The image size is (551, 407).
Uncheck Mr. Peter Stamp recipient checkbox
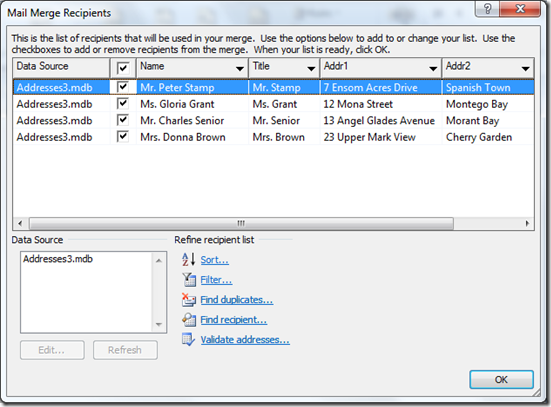point(123,86)
